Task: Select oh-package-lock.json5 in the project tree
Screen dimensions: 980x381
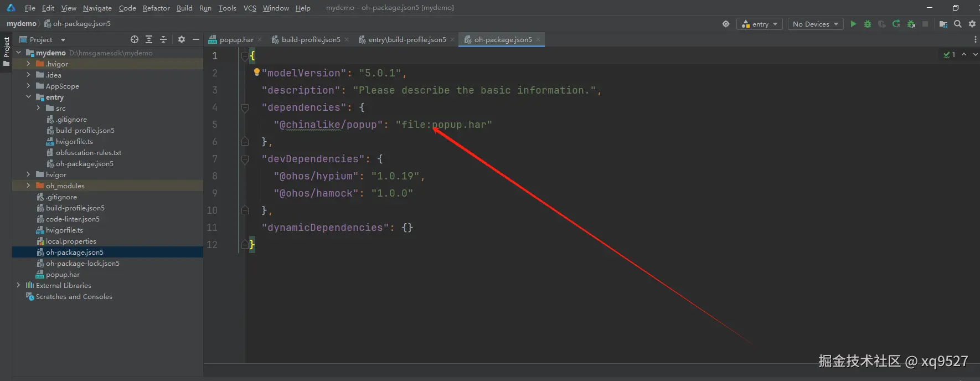Action: [82, 263]
